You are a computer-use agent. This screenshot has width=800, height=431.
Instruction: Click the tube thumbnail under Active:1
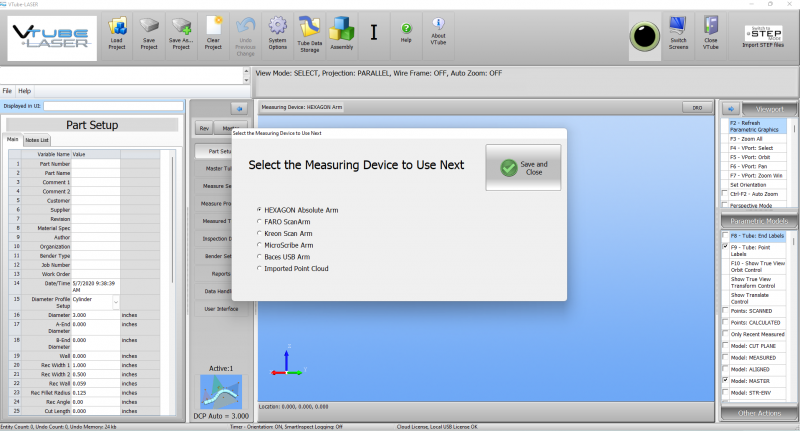point(221,392)
